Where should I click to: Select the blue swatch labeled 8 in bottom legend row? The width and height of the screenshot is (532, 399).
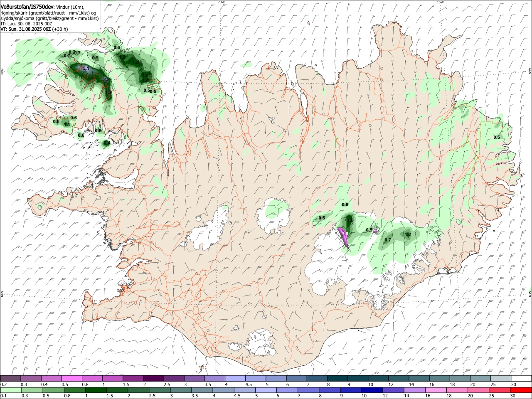click(329, 390)
